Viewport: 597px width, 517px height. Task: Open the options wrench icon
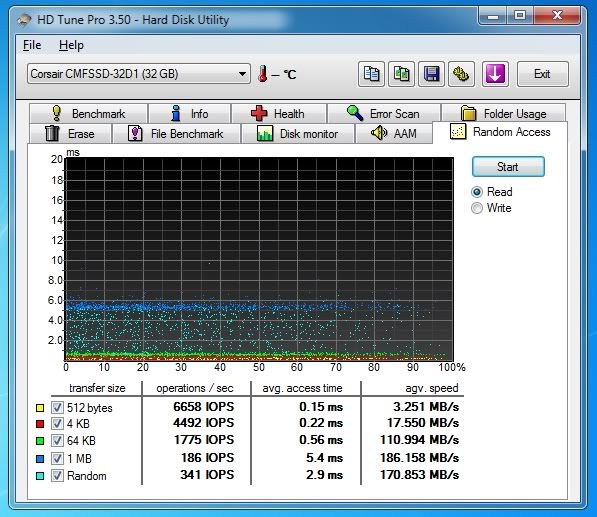click(461, 74)
